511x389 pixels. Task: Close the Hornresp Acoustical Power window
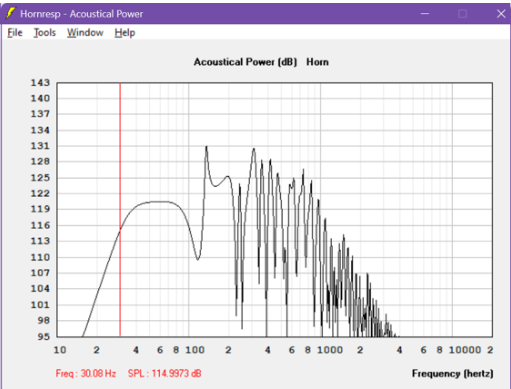[x=501, y=14]
